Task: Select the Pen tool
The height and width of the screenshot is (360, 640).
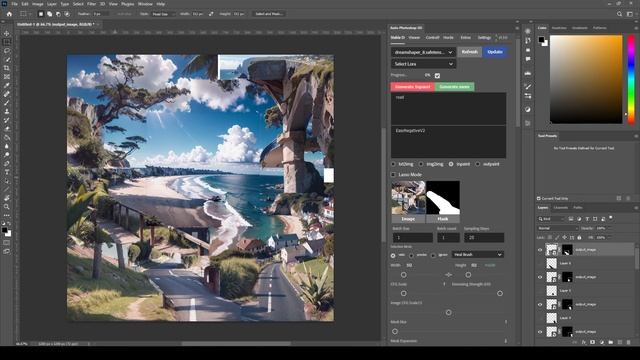Action: [x=7, y=164]
